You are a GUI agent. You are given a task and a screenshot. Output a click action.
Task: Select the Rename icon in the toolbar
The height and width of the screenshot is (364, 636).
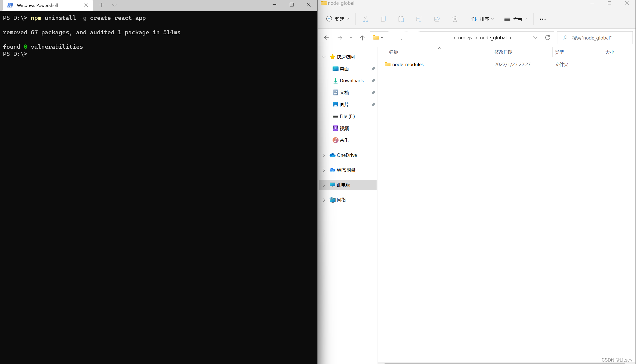click(419, 19)
